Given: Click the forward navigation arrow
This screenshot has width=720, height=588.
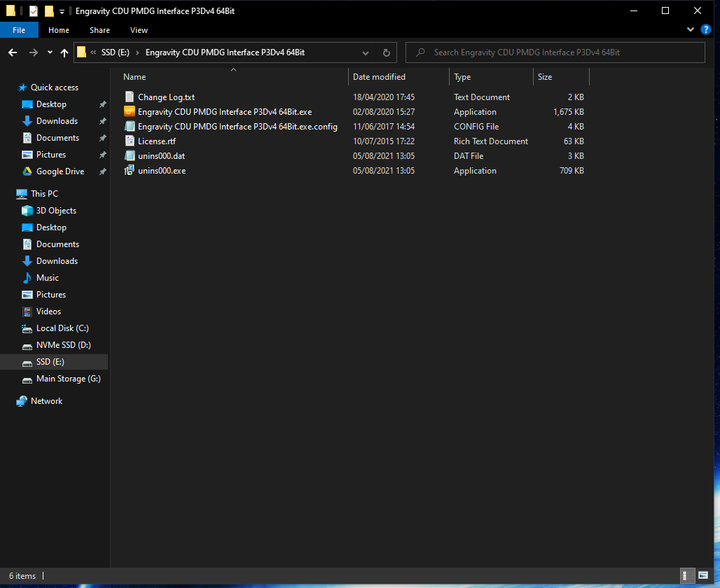Looking at the screenshot, I should pyautogui.click(x=34, y=52).
